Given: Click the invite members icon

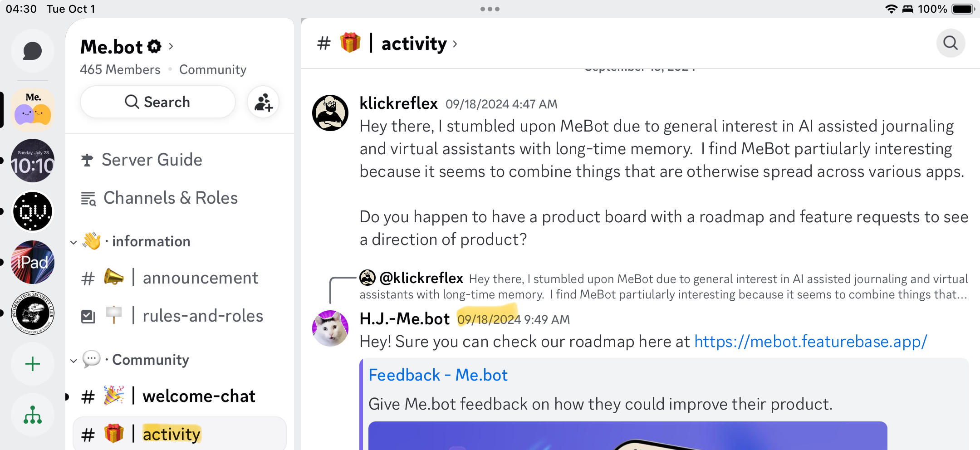Looking at the screenshot, I should [263, 102].
